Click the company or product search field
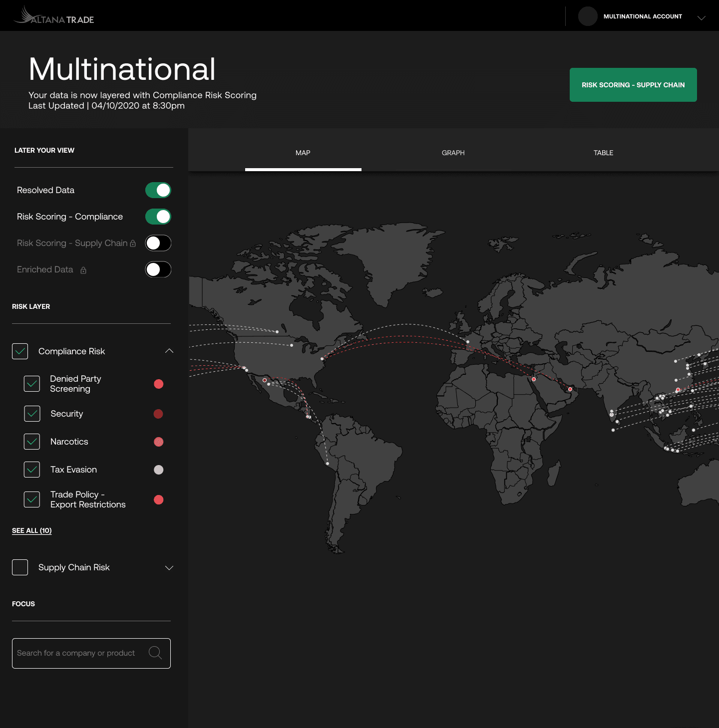 click(x=91, y=653)
